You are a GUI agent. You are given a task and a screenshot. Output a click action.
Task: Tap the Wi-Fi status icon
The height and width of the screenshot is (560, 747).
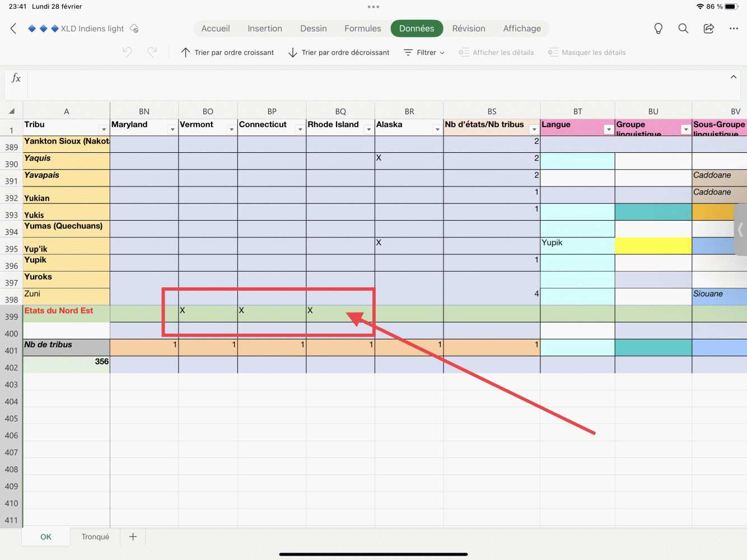pos(700,7)
